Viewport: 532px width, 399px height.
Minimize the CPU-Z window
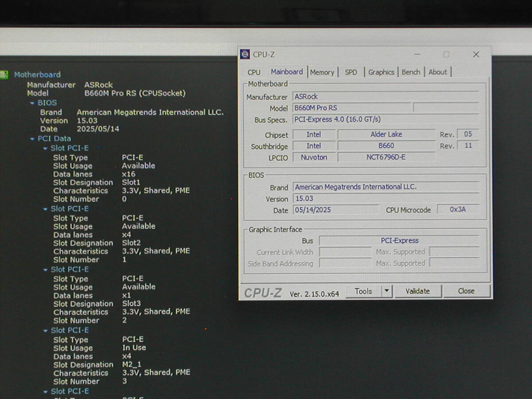pyautogui.click(x=417, y=55)
